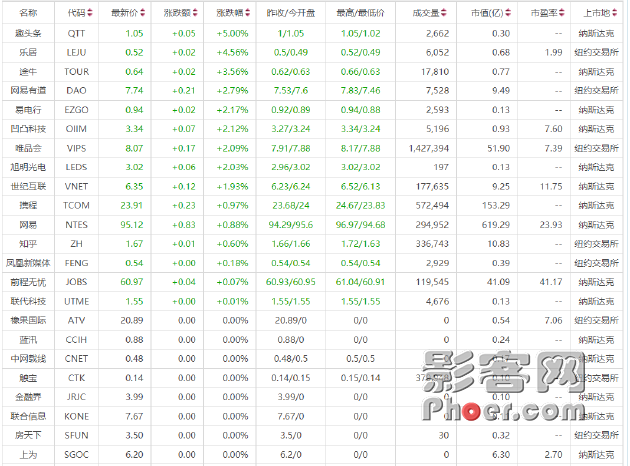Click change percent +4.56%
630x466 pixels.
point(232,53)
